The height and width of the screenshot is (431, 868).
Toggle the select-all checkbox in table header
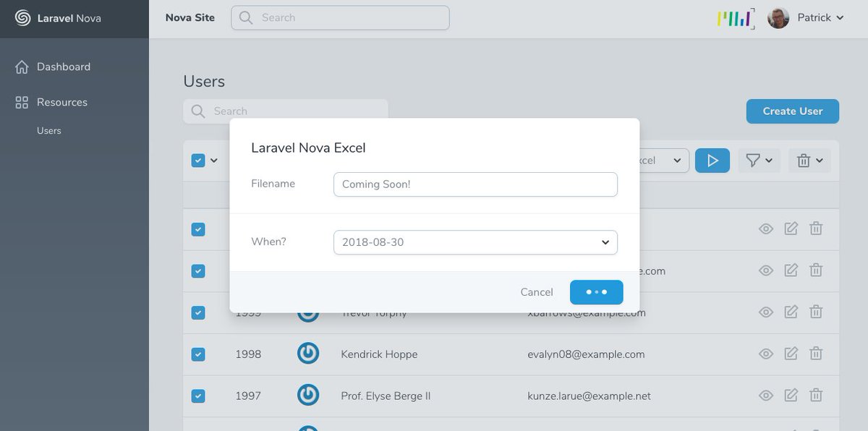198,161
